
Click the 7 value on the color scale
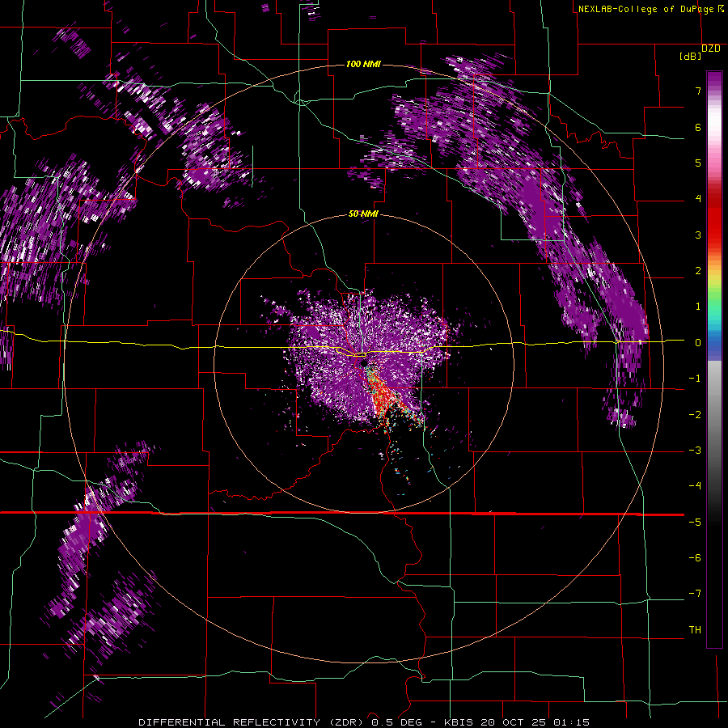(x=698, y=91)
